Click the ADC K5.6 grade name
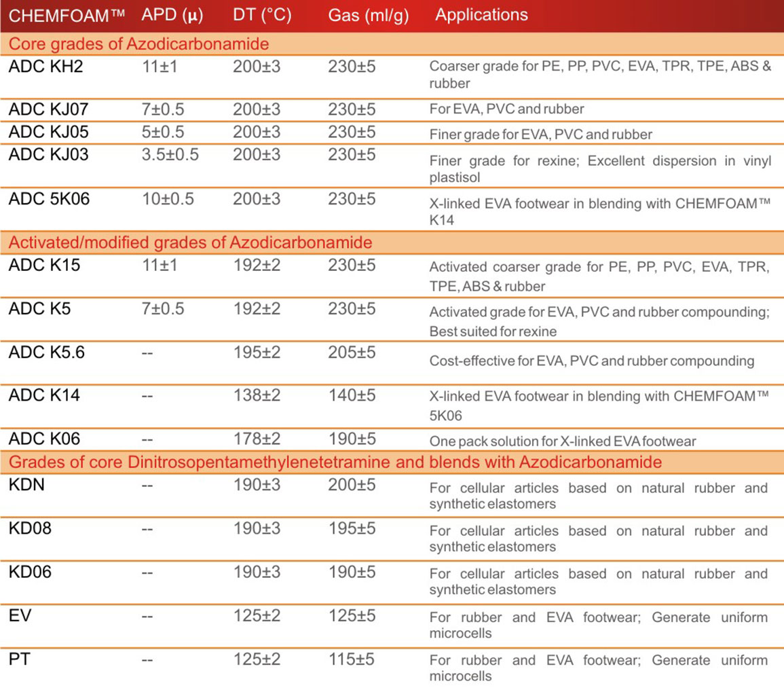Image resolution: width=784 pixels, height=692 pixels. (x=47, y=352)
